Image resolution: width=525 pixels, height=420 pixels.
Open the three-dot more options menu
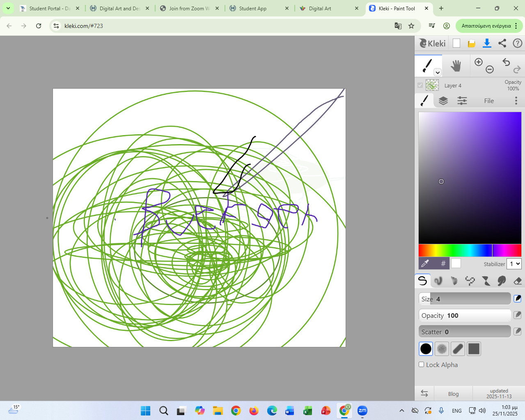pos(516,101)
